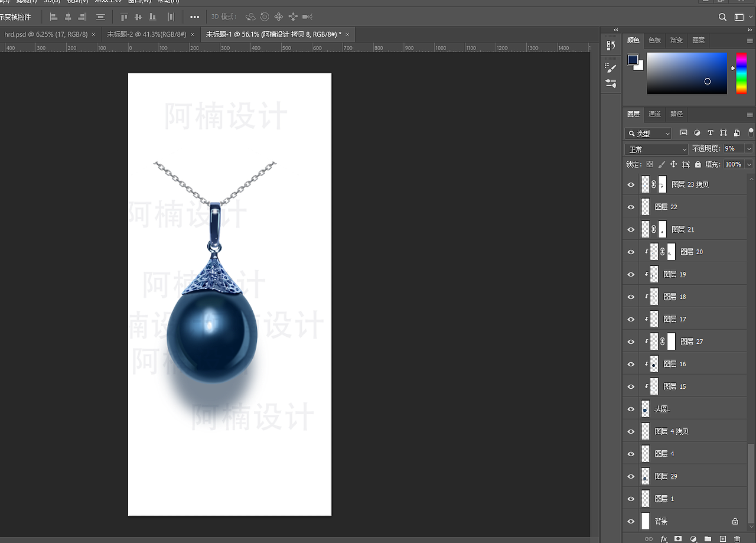Open the search magnifier icon

722,17
